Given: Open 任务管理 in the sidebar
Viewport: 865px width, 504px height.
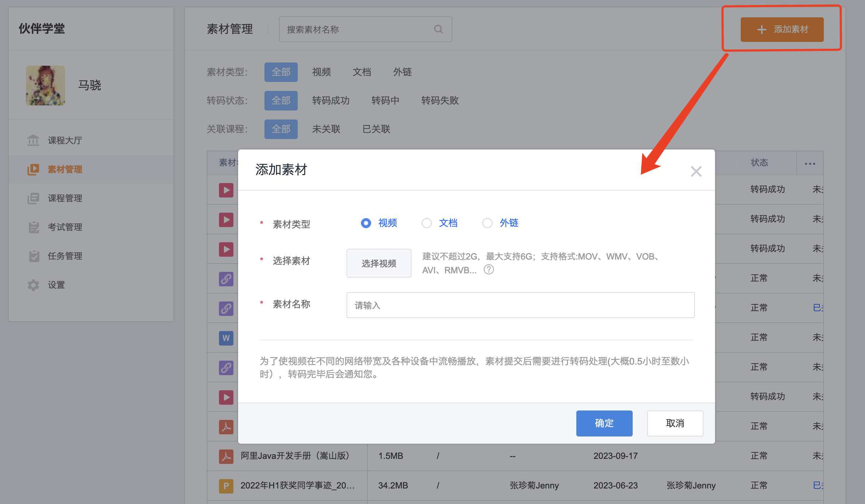Looking at the screenshot, I should (x=91, y=256).
